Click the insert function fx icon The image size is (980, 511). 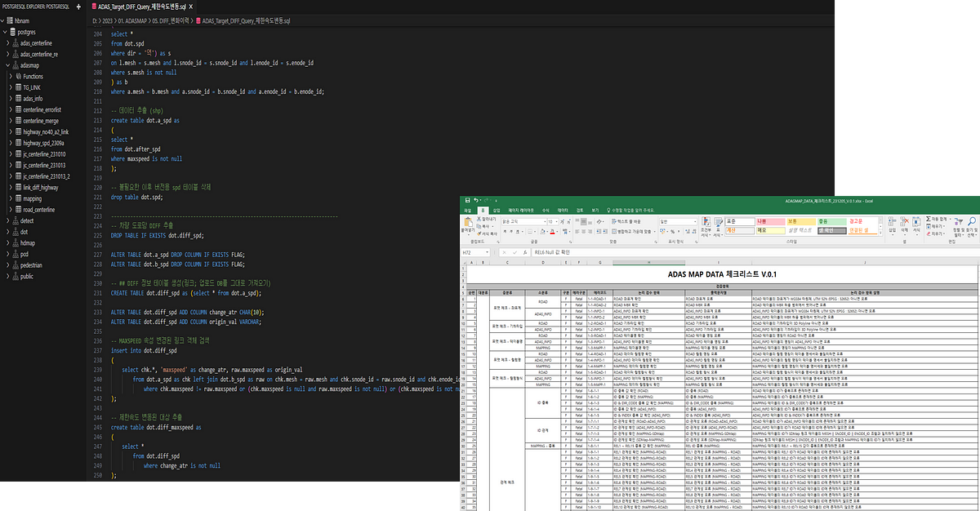[525, 252]
